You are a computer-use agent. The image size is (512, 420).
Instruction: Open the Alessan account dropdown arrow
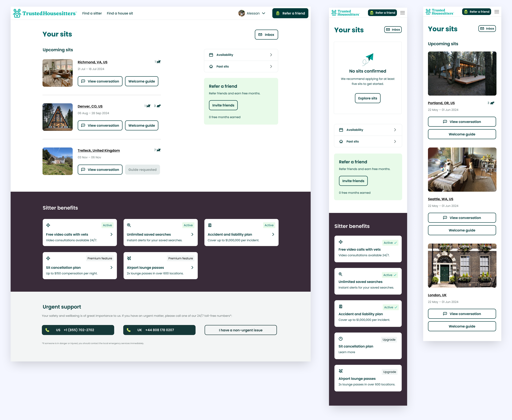coord(264,13)
